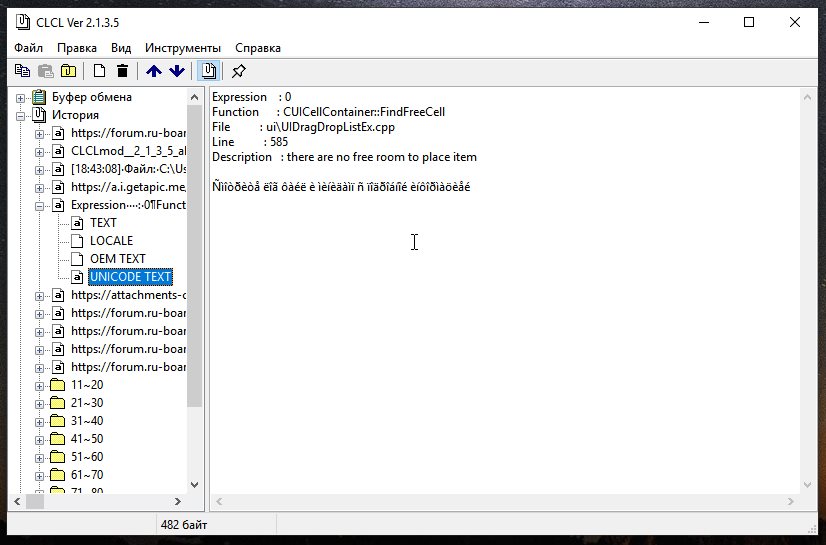The width and height of the screenshot is (826, 545).
Task: Click the Delete trash can icon
Action: pyautogui.click(x=122, y=71)
